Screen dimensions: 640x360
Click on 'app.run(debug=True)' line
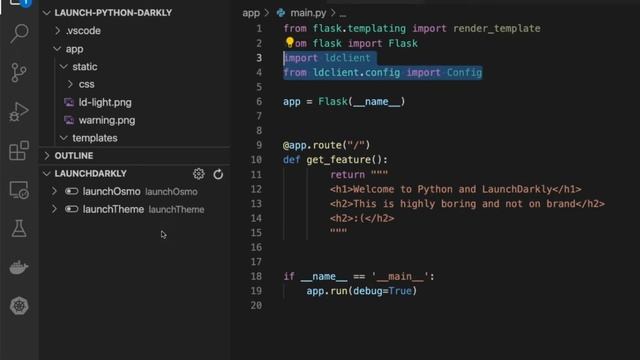(x=362, y=291)
